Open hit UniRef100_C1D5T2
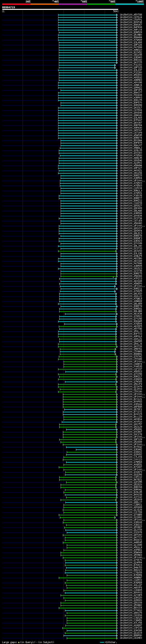This screenshot has width=146, height=644. click(131, 580)
